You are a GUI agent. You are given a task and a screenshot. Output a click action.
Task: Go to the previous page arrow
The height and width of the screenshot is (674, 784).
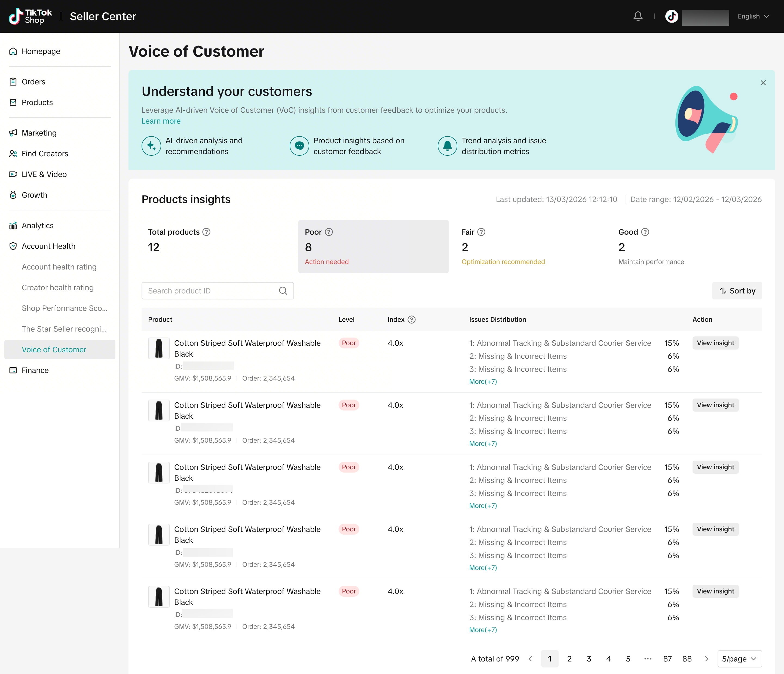pos(531,659)
